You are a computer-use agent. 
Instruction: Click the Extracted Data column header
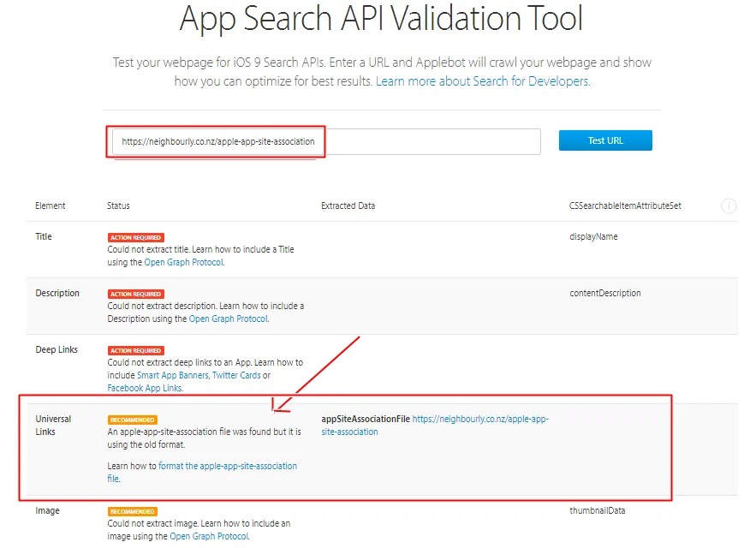348,205
